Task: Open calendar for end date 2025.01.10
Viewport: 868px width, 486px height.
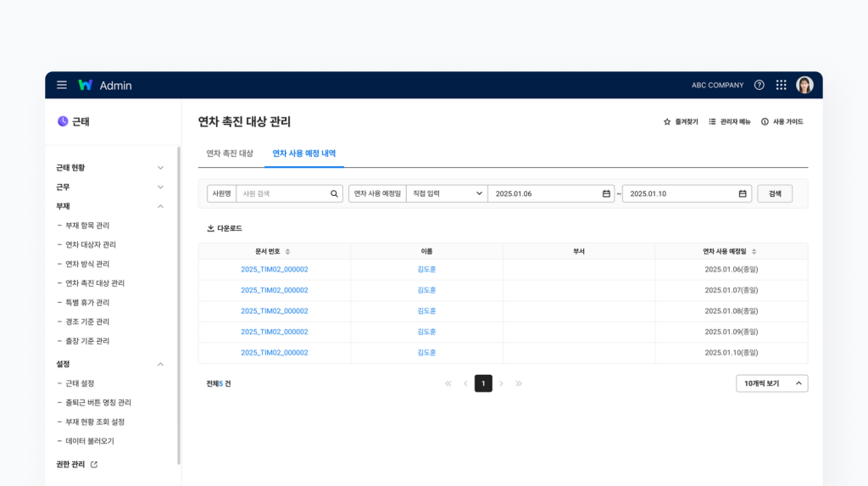Action: click(x=743, y=193)
